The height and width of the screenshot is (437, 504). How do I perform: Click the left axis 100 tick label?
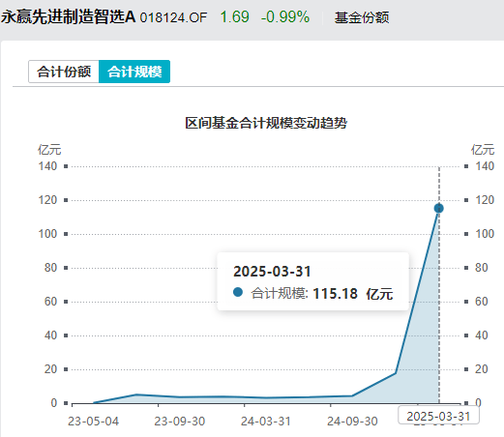tap(47, 234)
